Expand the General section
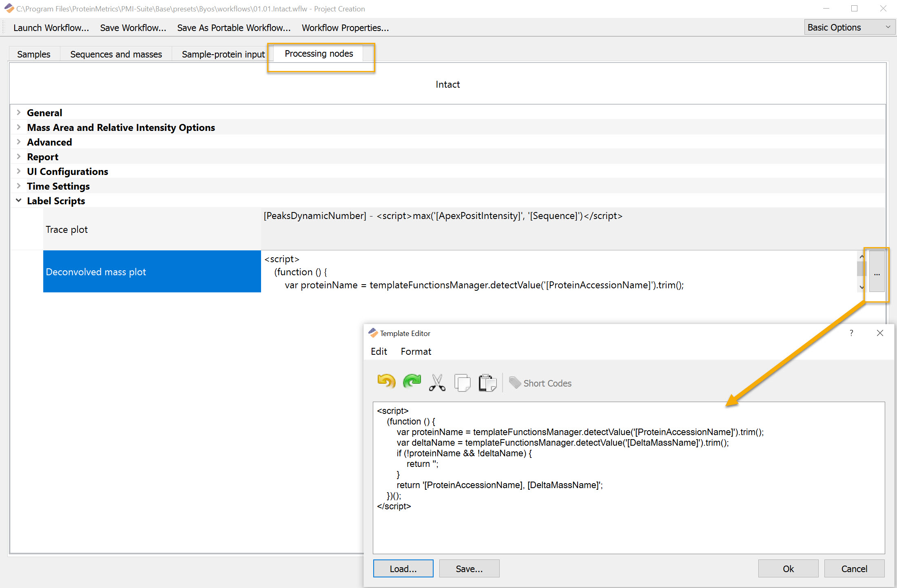The height and width of the screenshot is (588, 897). pyautogui.click(x=19, y=112)
